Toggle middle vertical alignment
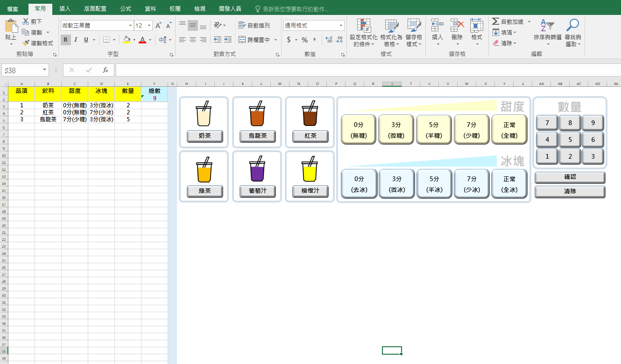621x364 pixels. coord(192,25)
